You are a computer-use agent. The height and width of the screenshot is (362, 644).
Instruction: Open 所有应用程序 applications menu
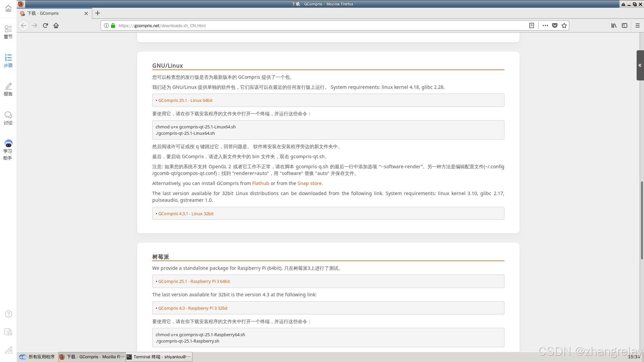click(x=37, y=357)
